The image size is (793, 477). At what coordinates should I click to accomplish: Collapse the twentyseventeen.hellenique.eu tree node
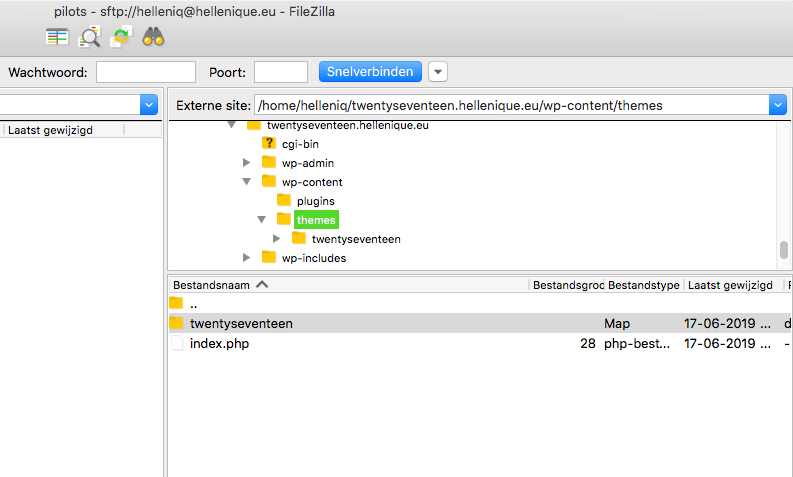(232, 125)
